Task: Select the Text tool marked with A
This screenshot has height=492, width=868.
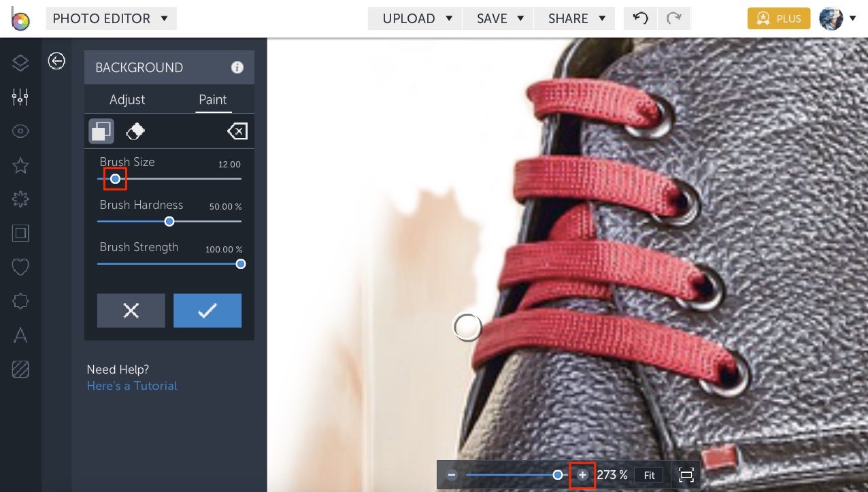Action: 20,335
